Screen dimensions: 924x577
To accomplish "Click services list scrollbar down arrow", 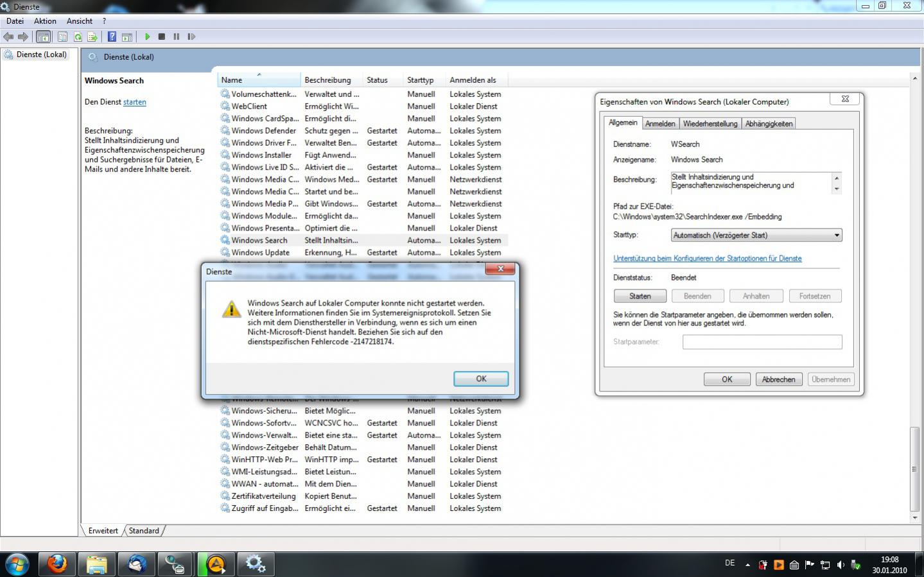I will click(915, 517).
